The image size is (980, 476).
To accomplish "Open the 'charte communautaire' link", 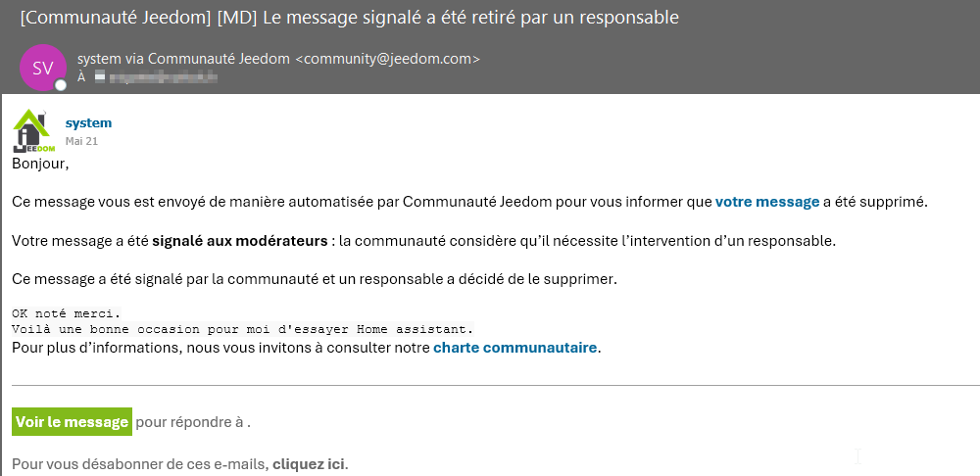I will coord(515,347).
